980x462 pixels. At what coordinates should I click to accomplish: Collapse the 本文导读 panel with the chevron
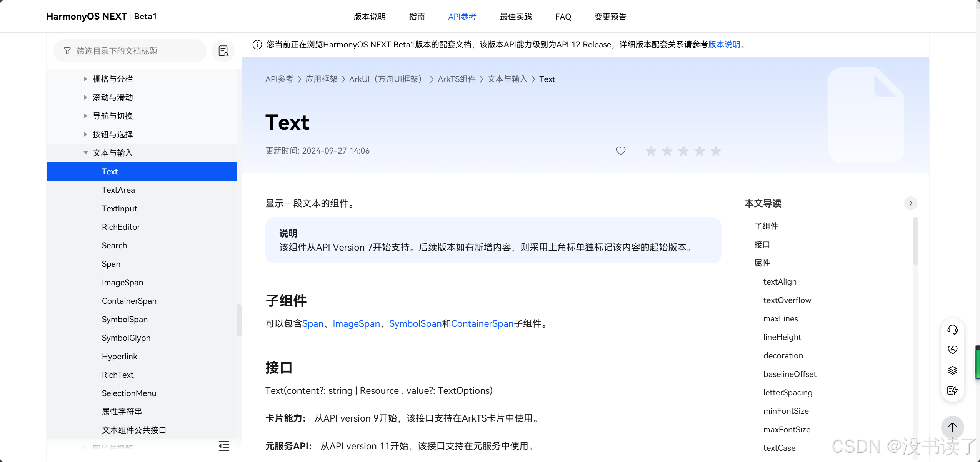pyautogui.click(x=910, y=203)
